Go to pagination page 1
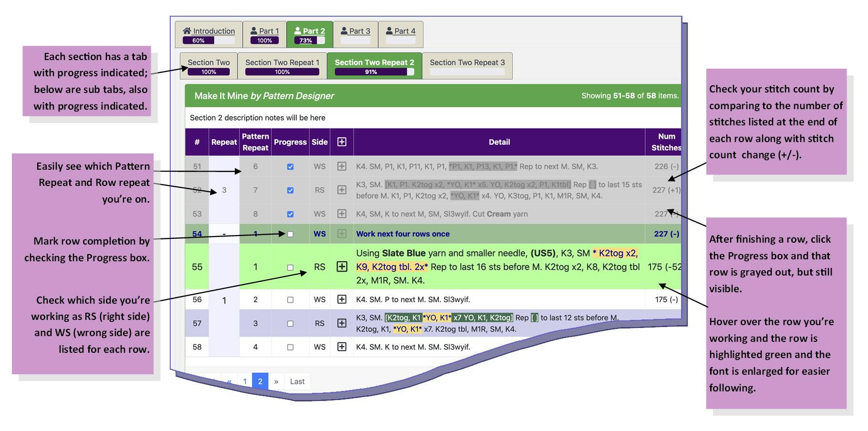This screenshot has height=431, width=868. click(245, 381)
